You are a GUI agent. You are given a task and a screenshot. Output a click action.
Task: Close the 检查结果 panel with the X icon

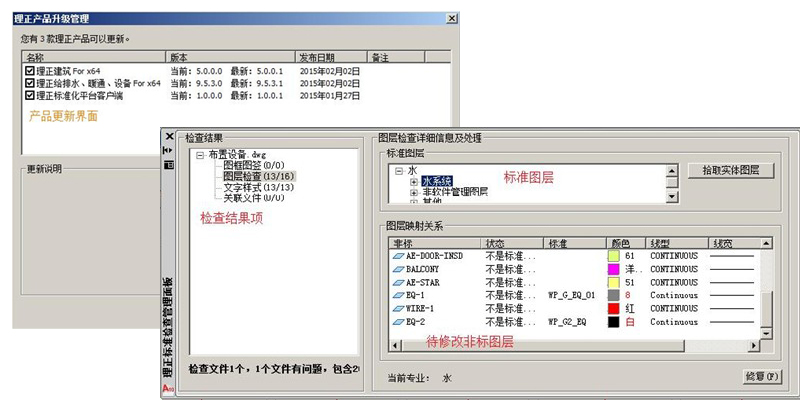(169, 137)
